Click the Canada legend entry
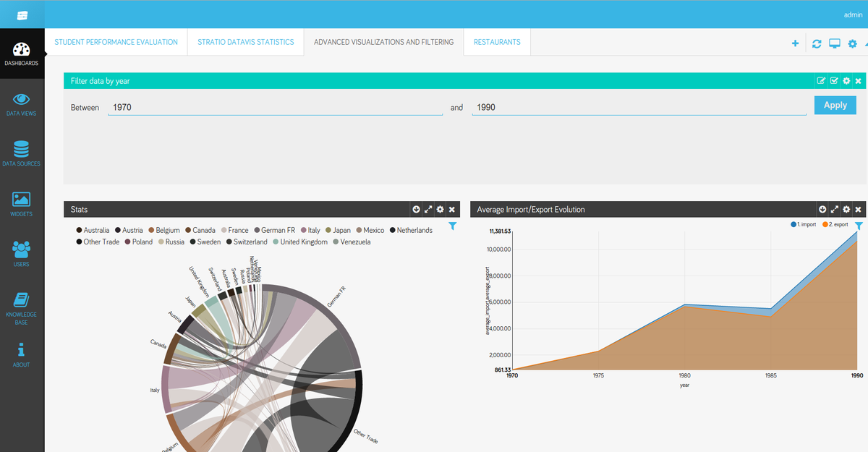The image size is (868, 452). point(200,230)
